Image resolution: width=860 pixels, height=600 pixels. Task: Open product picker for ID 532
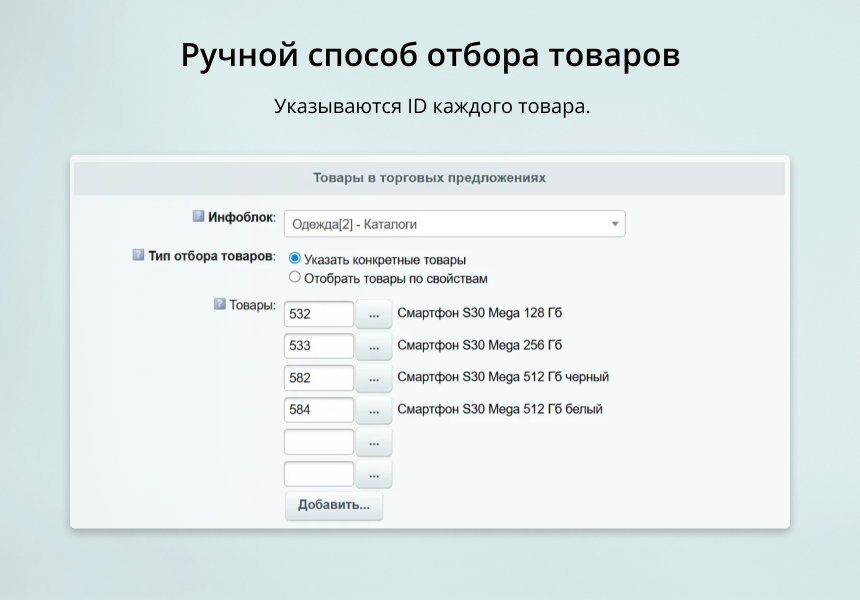pos(374,314)
